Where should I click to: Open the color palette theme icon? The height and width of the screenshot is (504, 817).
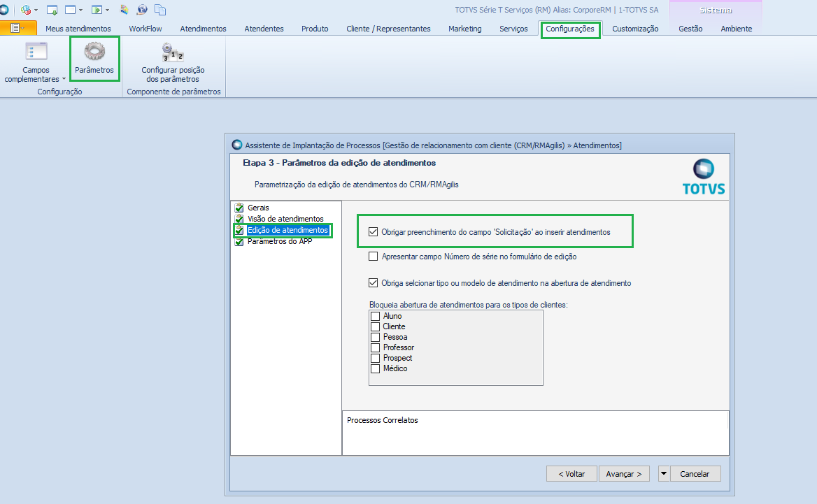pyautogui.click(x=124, y=9)
